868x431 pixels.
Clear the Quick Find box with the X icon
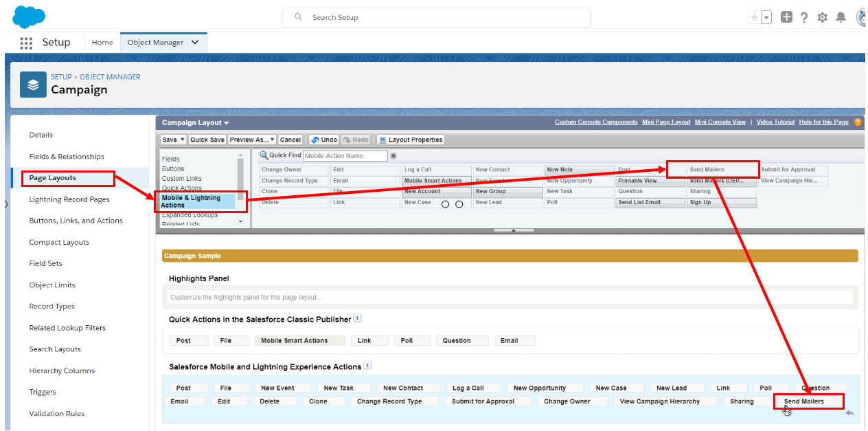[x=393, y=156]
